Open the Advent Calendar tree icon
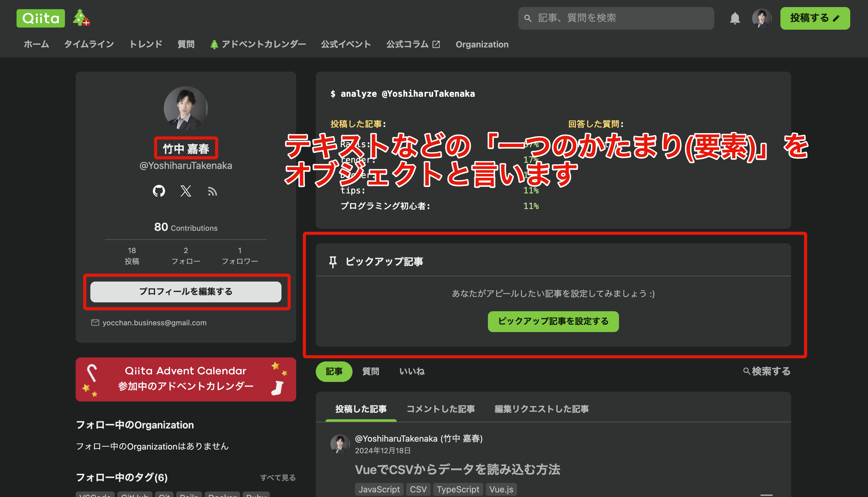Image resolution: width=868 pixels, height=497 pixels. (81, 18)
